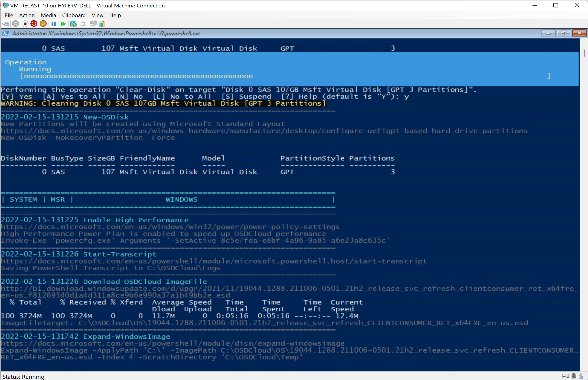
Task: Create a checkpoint of the VM
Action: [74, 24]
